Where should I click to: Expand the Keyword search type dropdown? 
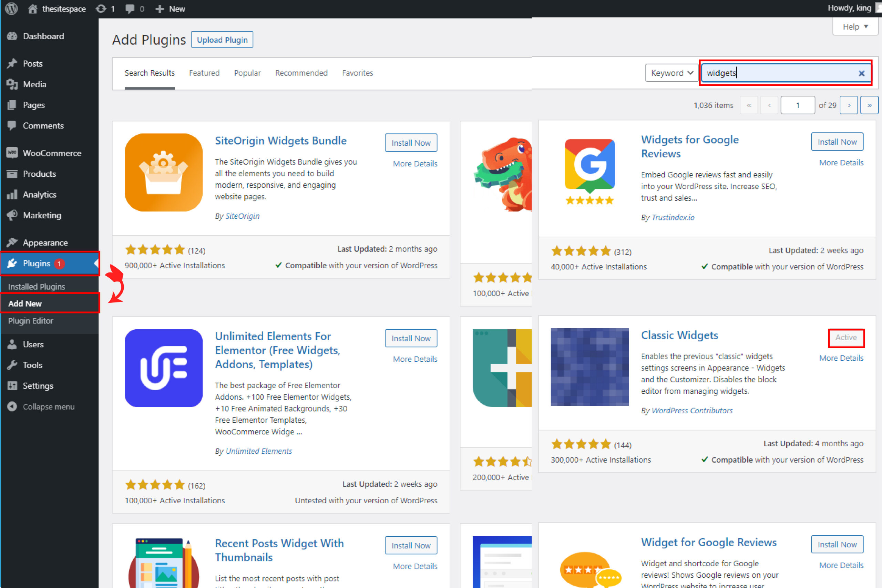tap(671, 73)
